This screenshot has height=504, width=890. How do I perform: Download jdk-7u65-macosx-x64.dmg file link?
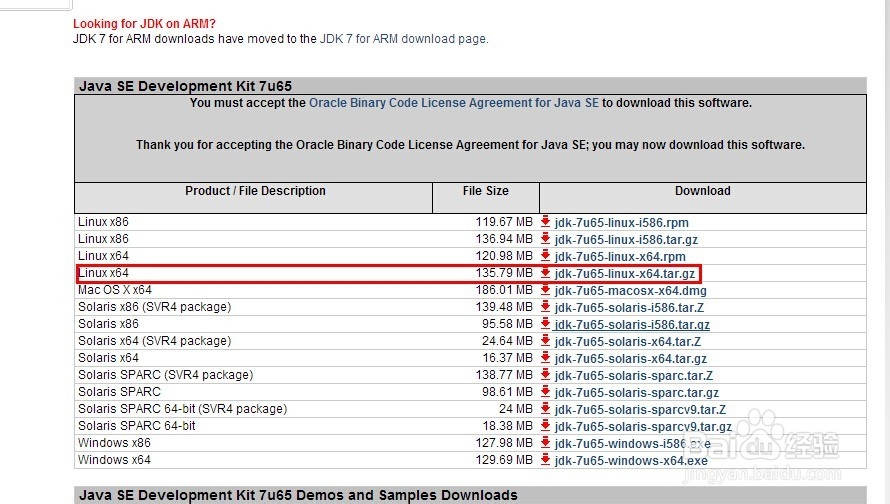click(x=631, y=291)
